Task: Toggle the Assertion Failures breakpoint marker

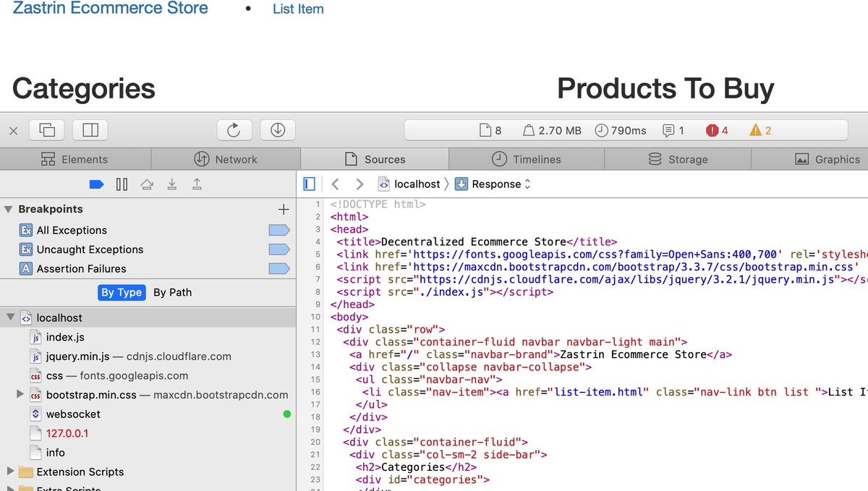Action: (x=278, y=268)
